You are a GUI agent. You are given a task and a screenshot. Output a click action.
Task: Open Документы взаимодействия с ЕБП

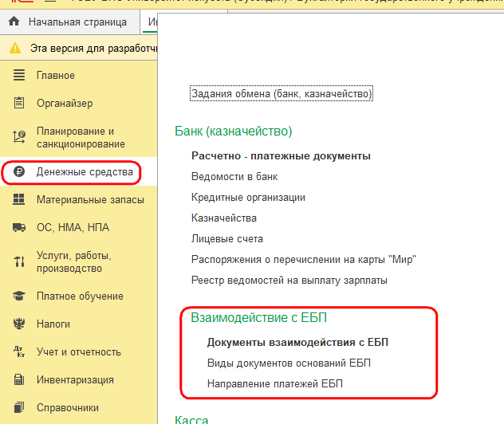click(297, 342)
